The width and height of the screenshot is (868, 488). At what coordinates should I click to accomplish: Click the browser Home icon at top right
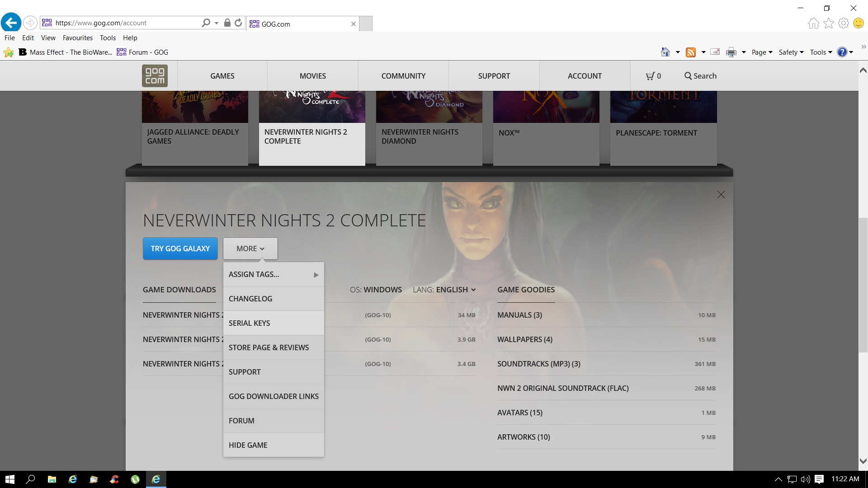point(813,23)
